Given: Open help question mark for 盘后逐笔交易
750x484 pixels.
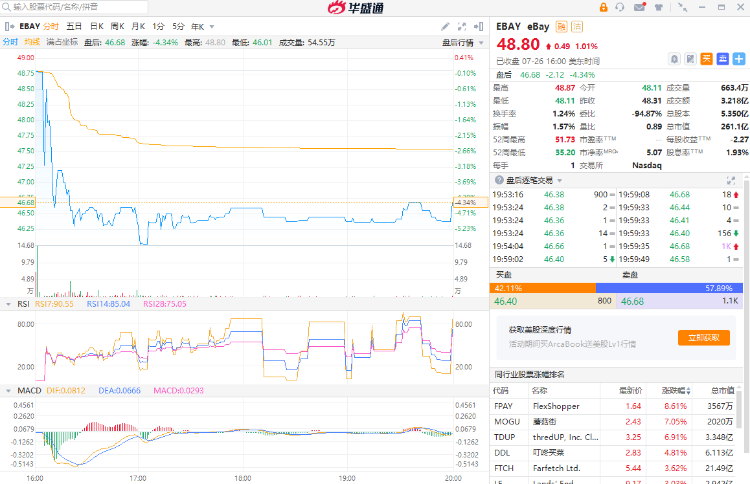Looking at the screenshot, I should point(499,180).
